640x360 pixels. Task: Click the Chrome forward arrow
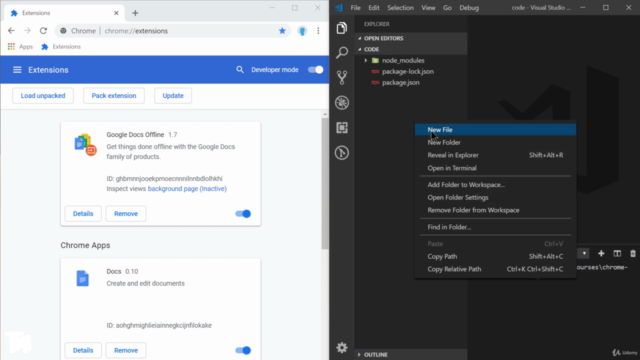pyautogui.click(x=27, y=31)
